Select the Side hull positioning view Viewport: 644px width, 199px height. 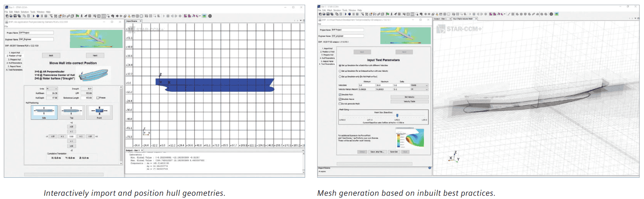coord(44,112)
